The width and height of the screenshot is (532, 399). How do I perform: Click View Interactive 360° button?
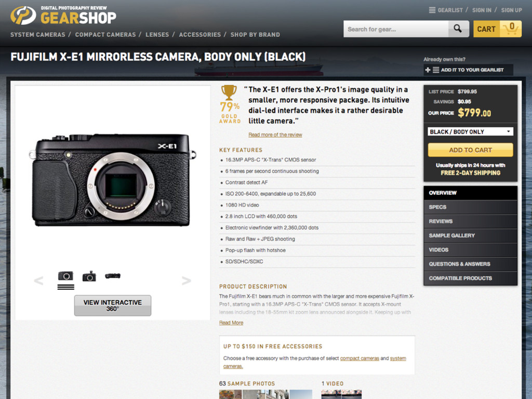(x=113, y=305)
